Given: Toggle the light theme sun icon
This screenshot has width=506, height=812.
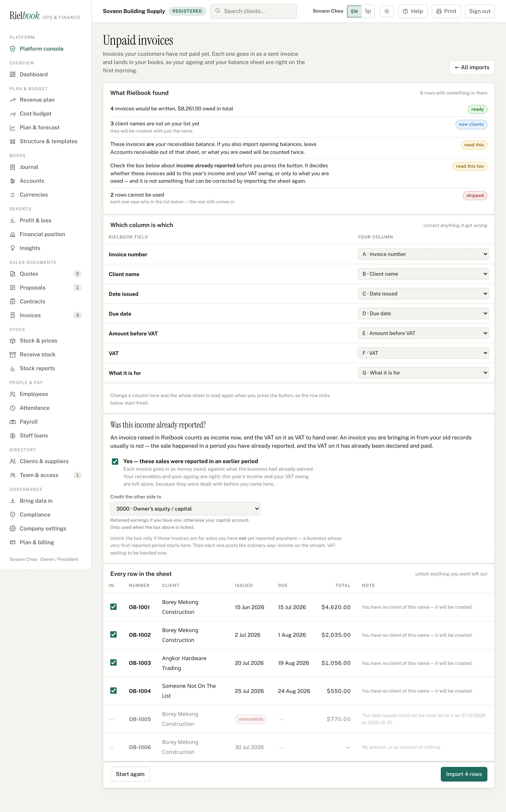Looking at the screenshot, I should pyautogui.click(x=387, y=11).
